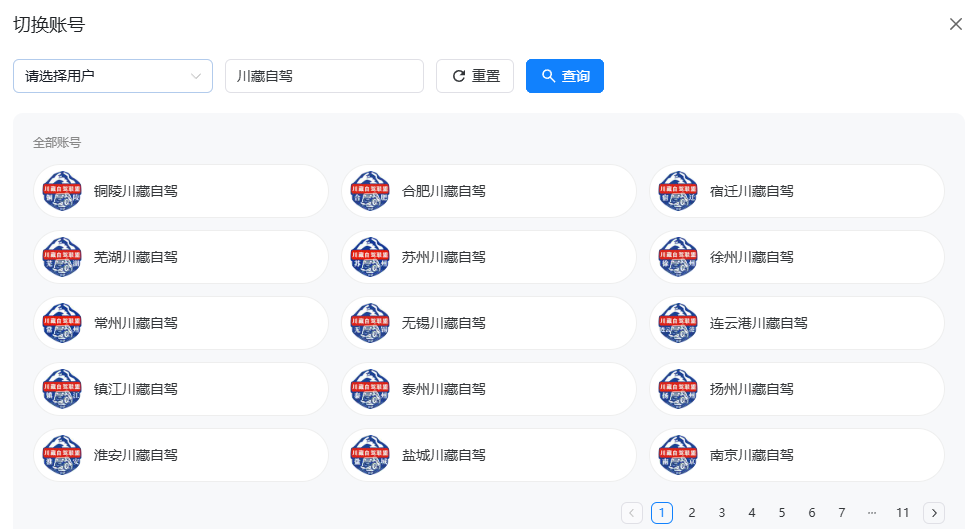Screen dimensions: 975x529
Task: Select the 合肥川藏自驾 account name
Action: pyautogui.click(x=443, y=191)
